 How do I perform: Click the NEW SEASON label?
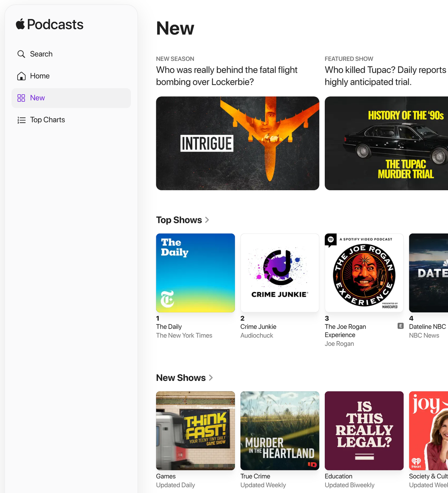(175, 59)
